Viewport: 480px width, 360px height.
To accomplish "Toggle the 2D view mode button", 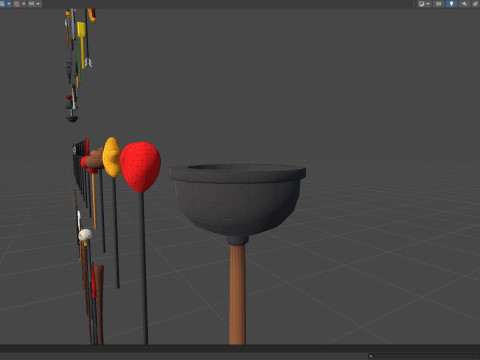I will coord(438,4).
